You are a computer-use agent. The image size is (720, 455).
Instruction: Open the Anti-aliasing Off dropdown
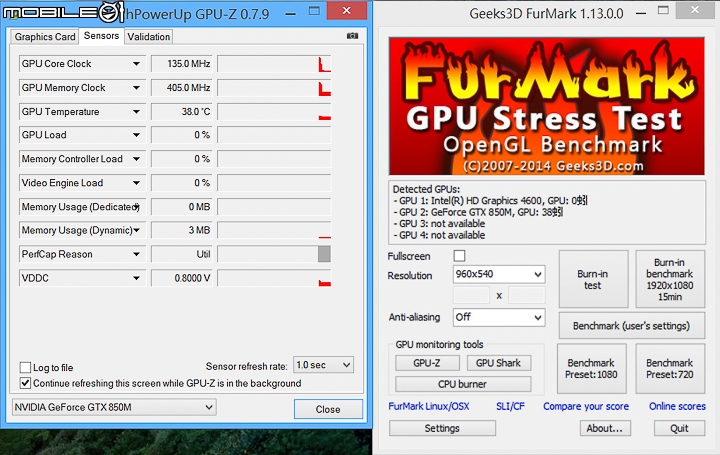click(x=499, y=317)
